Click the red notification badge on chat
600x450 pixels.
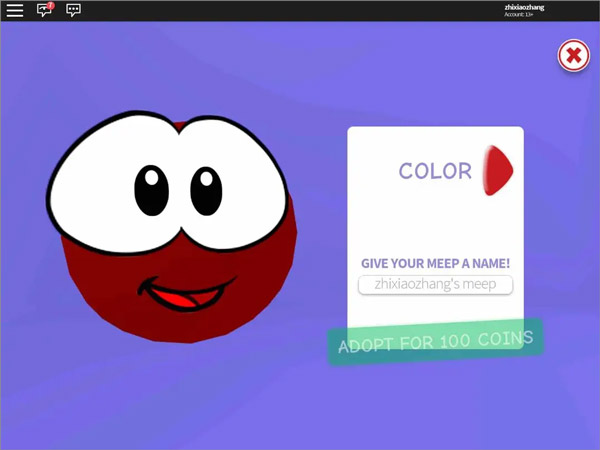tap(50, 5)
